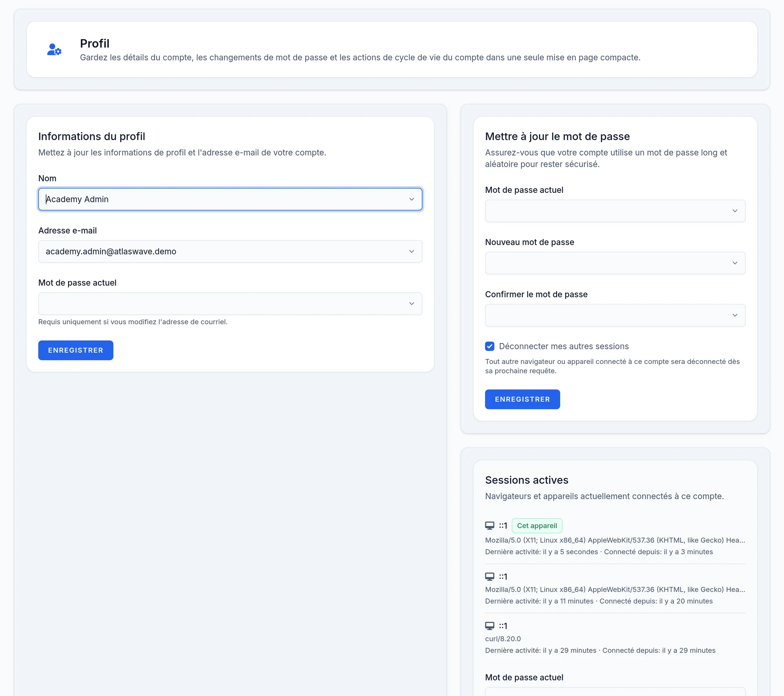Click the curl/8.20.0 user agent text
Screen dimensions: 784x696
[503, 639]
